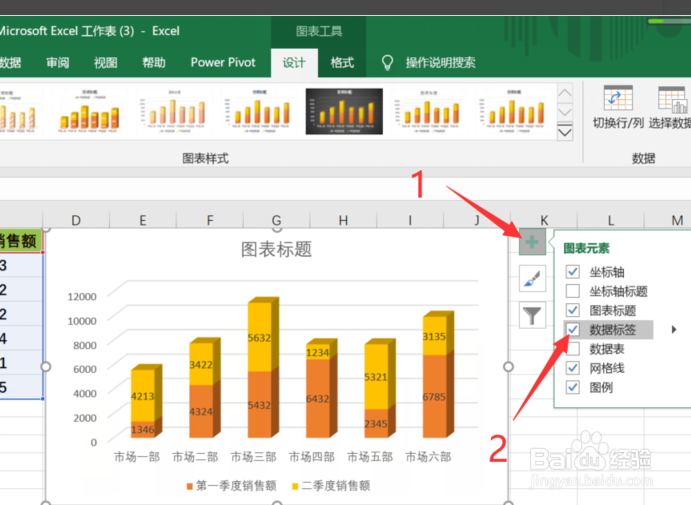
Task: Click the 市场一部 axis label
Action: (137, 457)
